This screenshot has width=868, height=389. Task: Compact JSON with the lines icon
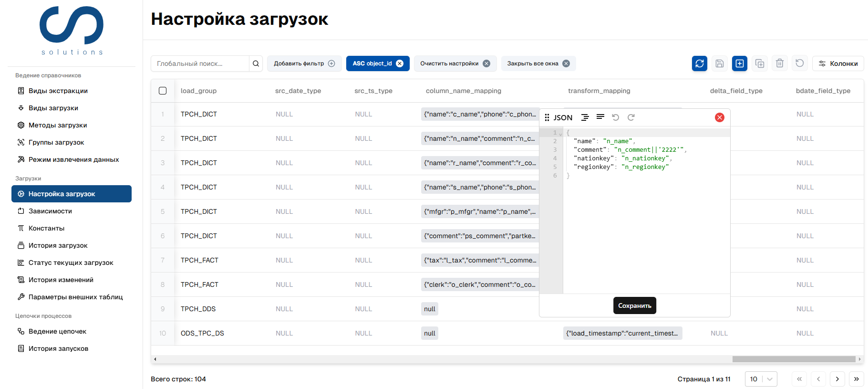pyautogui.click(x=600, y=117)
